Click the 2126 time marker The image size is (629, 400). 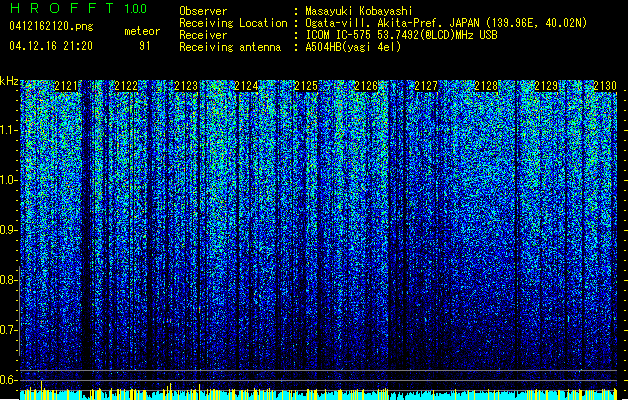366,86
